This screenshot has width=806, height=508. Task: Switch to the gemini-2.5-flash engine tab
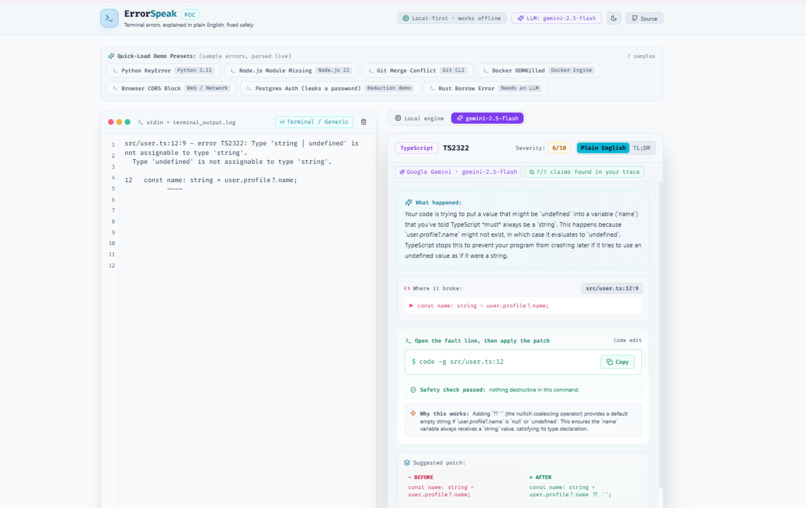point(487,118)
